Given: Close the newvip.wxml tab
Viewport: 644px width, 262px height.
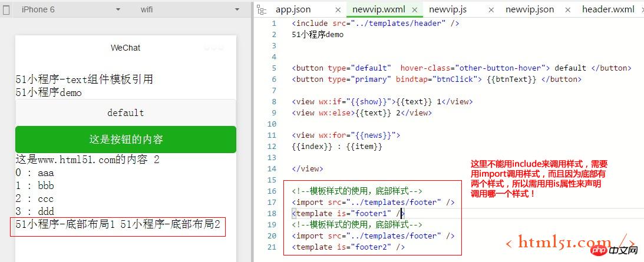Looking at the screenshot, I should (x=415, y=9).
